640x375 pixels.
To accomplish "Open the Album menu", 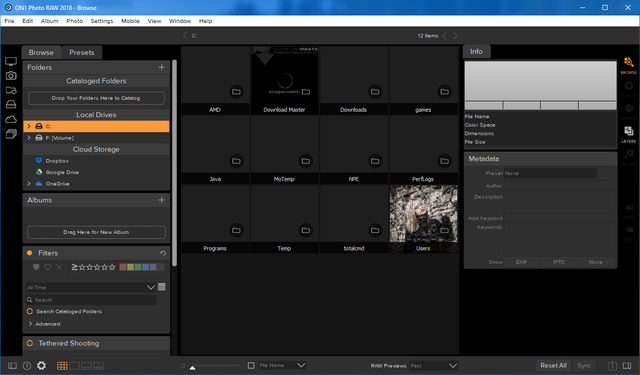I will [x=49, y=21].
